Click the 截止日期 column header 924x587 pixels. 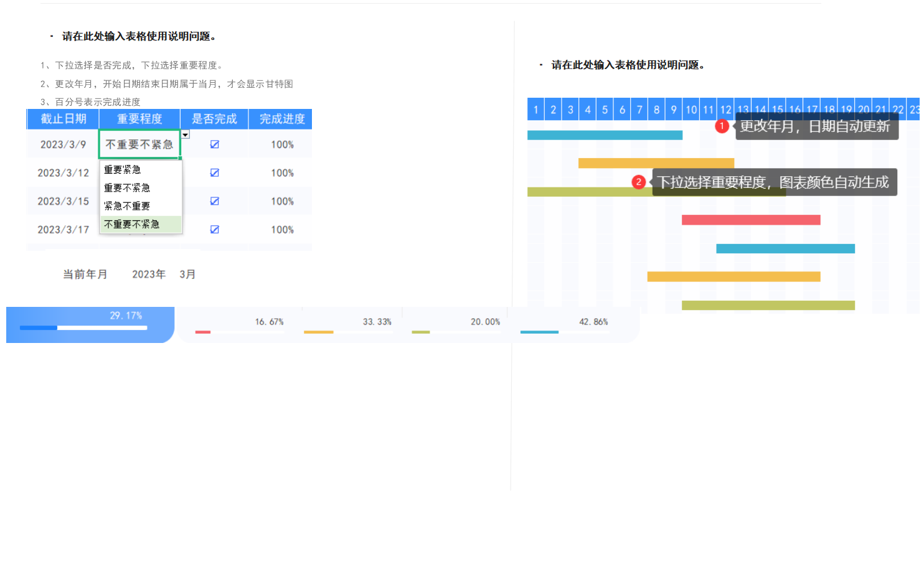tap(63, 119)
